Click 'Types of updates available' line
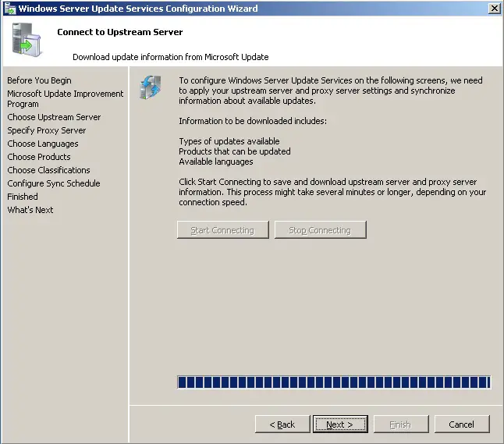Screen dimensions: 504x444 [x=229, y=141]
